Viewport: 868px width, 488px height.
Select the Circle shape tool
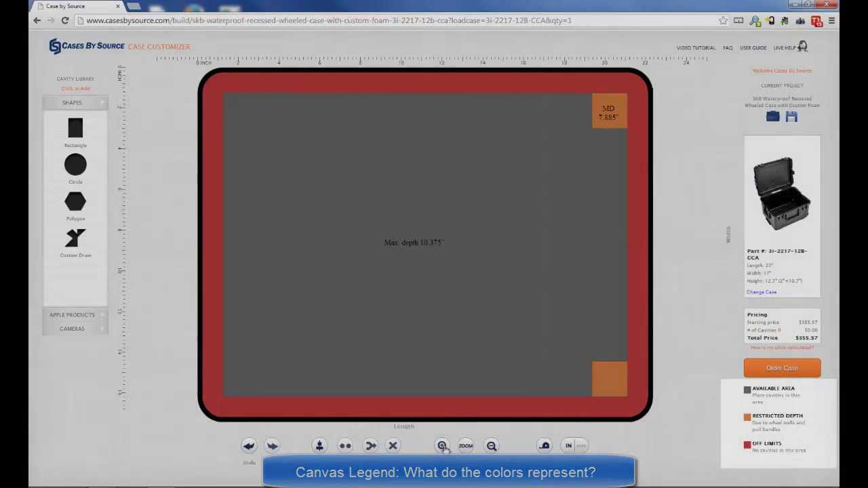pyautogui.click(x=75, y=165)
